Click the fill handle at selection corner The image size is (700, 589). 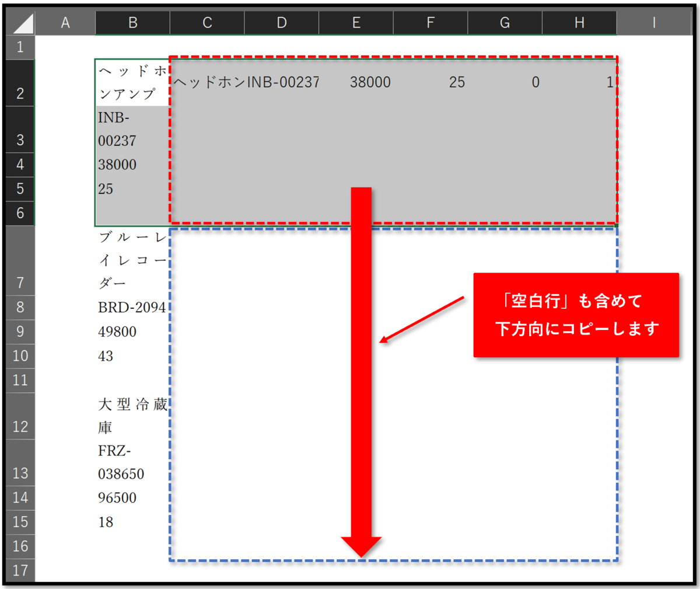tap(617, 225)
